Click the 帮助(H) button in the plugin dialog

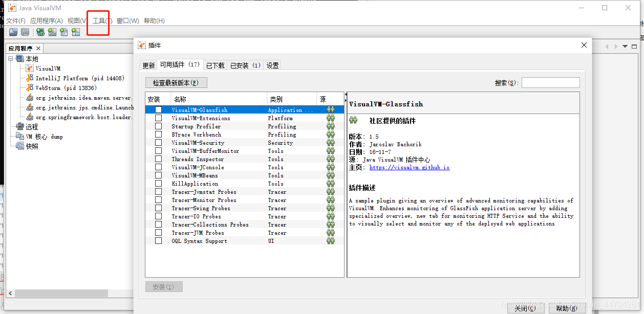click(x=567, y=308)
